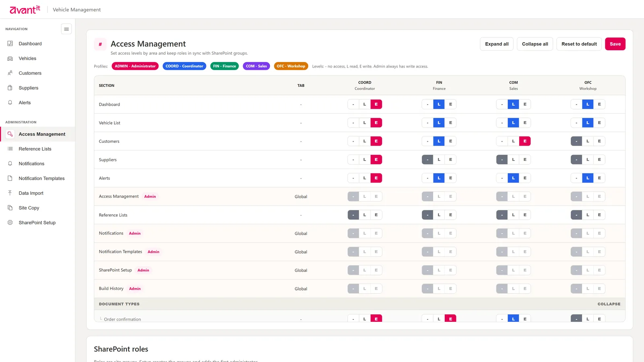Click the SharePoint Setup gear icon
Image resolution: width=644 pixels, height=362 pixels.
(10, 222)
